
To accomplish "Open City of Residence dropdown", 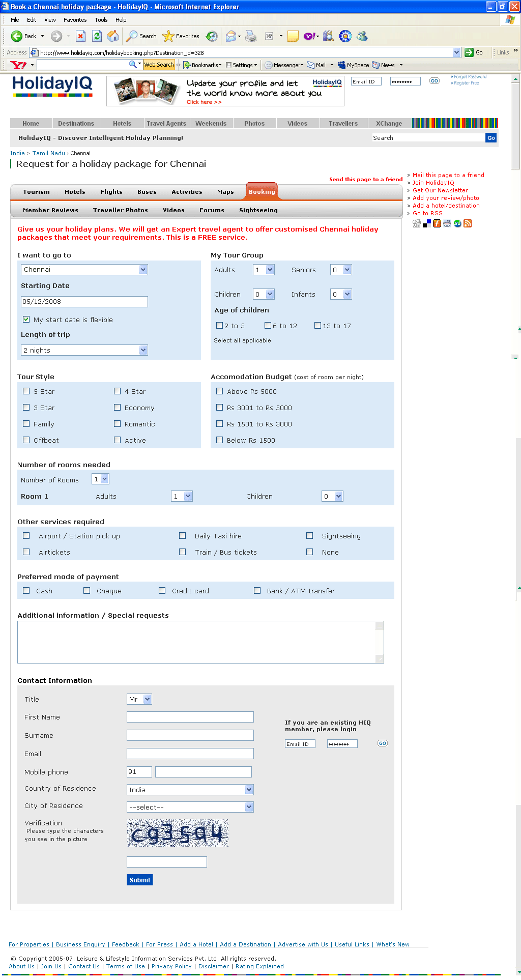I will click(x=190, y=807).
